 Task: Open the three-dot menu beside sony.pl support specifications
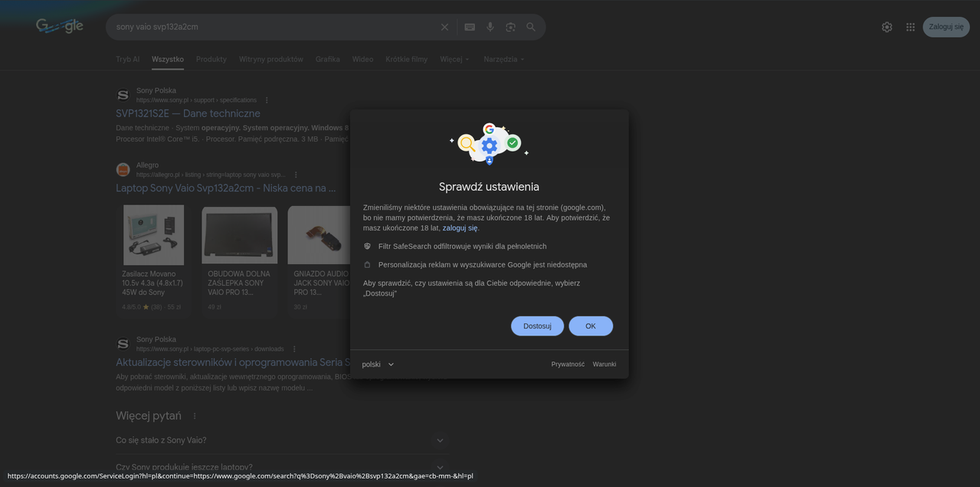pos(267,100)
